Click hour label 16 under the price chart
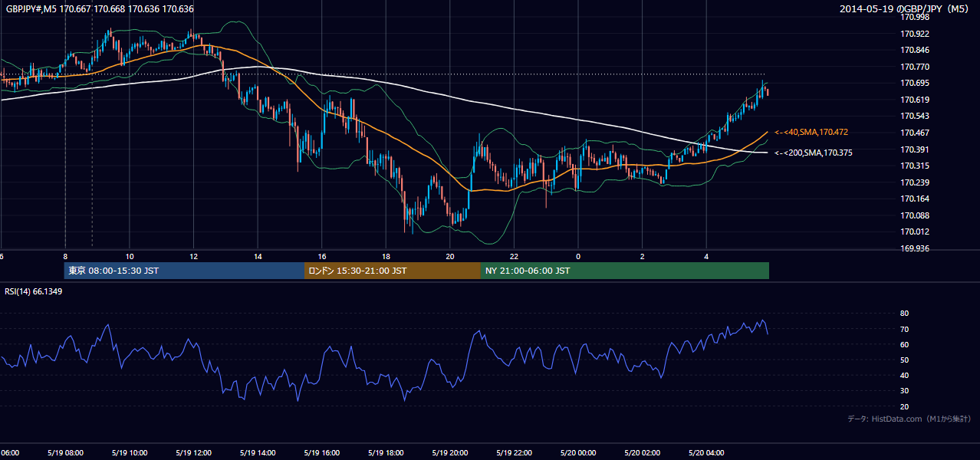The image size is (980, 460). pos(321,256)
